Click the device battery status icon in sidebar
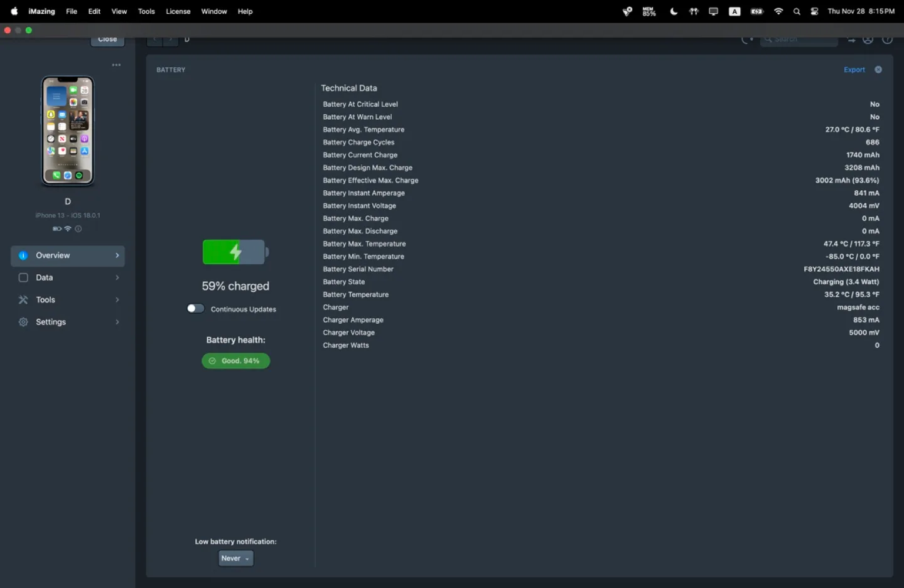Viewport: 904px width, 588px height. [x=56, y=229]
